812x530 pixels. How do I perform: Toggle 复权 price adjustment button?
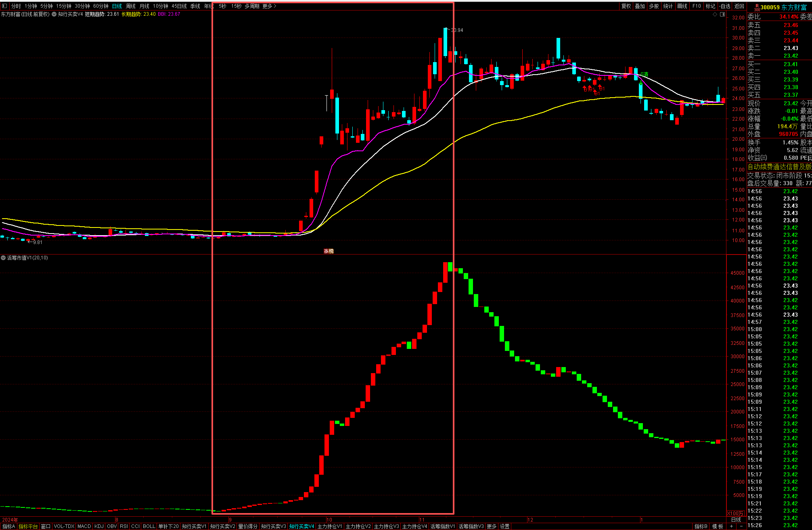coord(626,6)
